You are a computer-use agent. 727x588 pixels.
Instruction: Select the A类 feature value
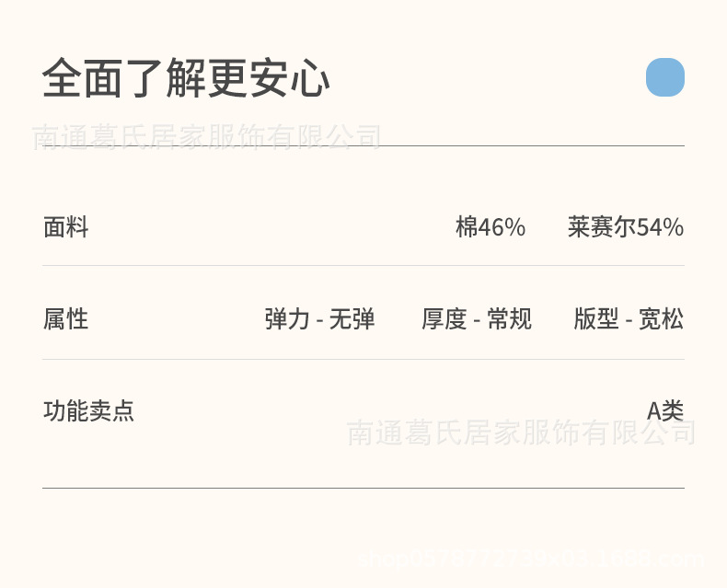click(665, 410)
